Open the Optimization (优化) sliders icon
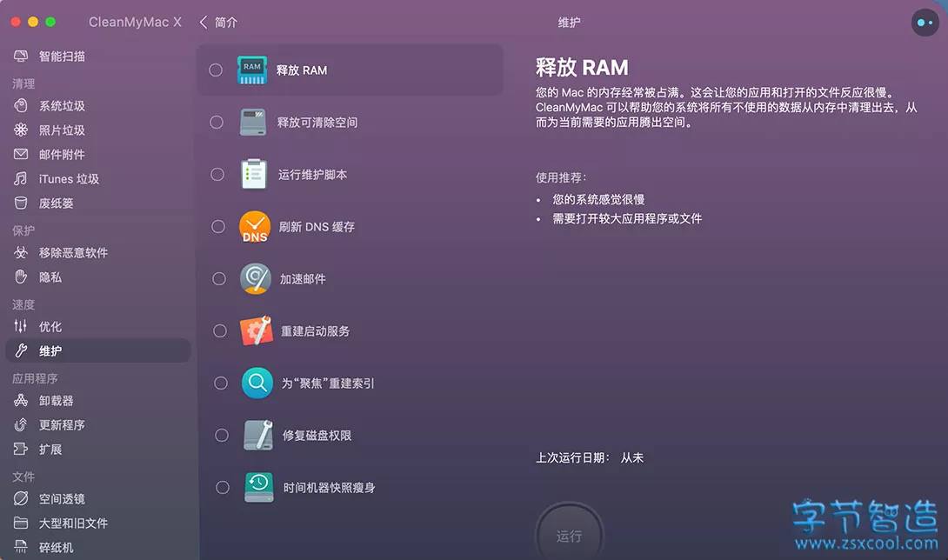Viewport: 948px width, 560px height. pos(21,327)
